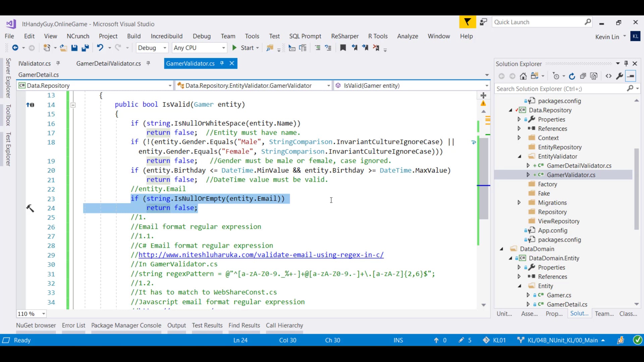Open the Debug configuration dropdown

(x=164, y=48)
